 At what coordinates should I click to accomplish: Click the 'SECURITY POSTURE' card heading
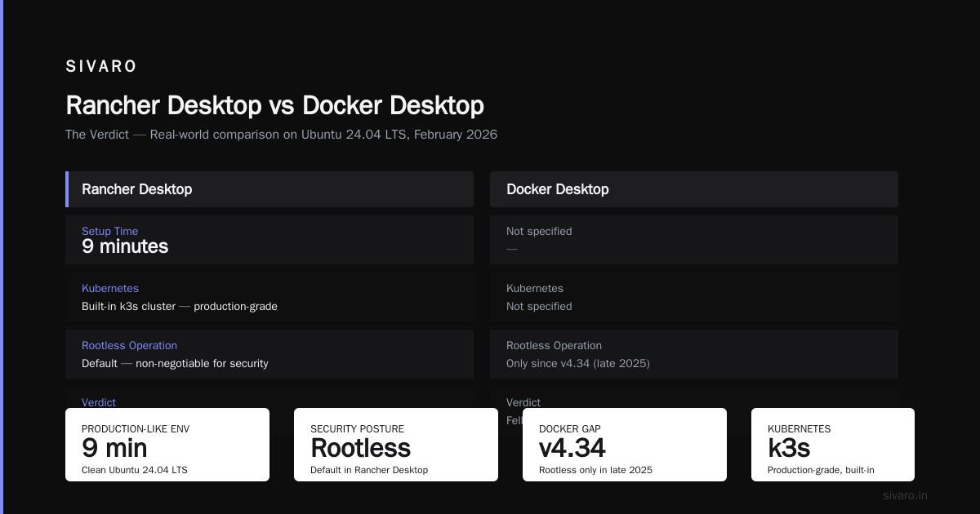pyautogui.click(x=357, y=429)
